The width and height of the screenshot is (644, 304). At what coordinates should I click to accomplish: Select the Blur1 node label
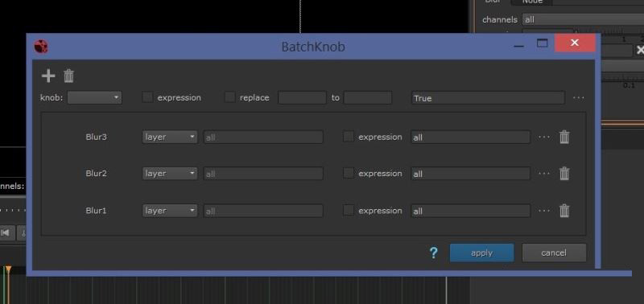point(96,211)
